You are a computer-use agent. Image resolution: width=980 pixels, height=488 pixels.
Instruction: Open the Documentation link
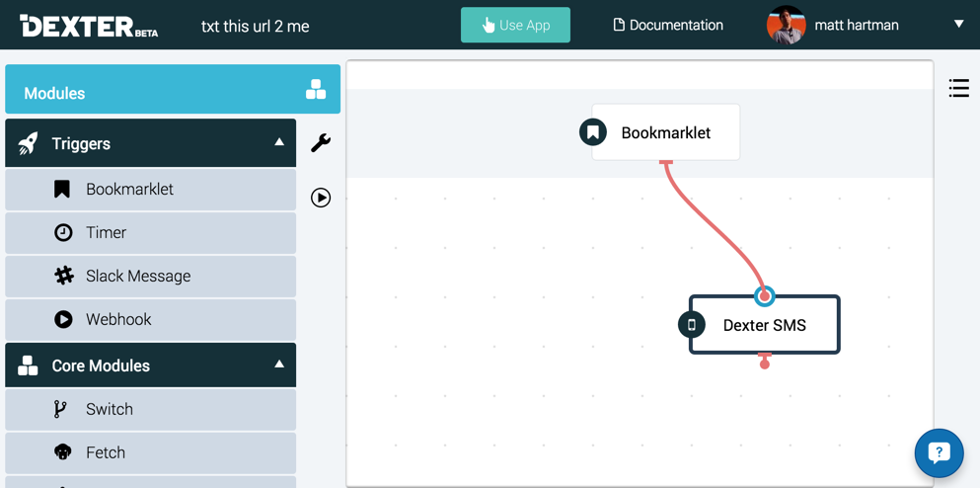(x=668, y=25)
